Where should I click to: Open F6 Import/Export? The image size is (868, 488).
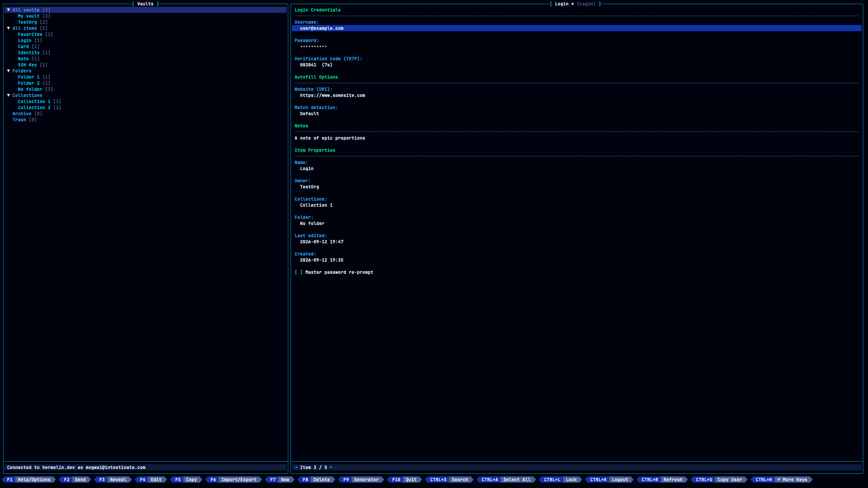tap(234, 480)
